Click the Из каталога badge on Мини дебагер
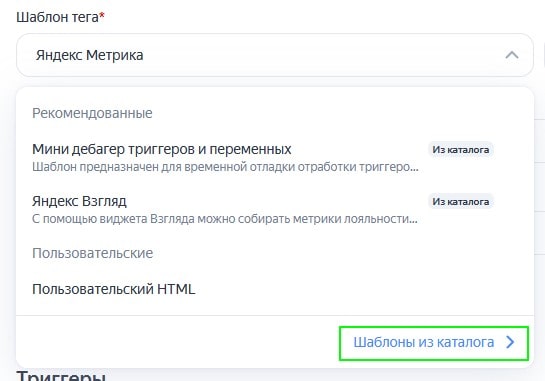Screen dimensions: 545x381 click(461, 150)
